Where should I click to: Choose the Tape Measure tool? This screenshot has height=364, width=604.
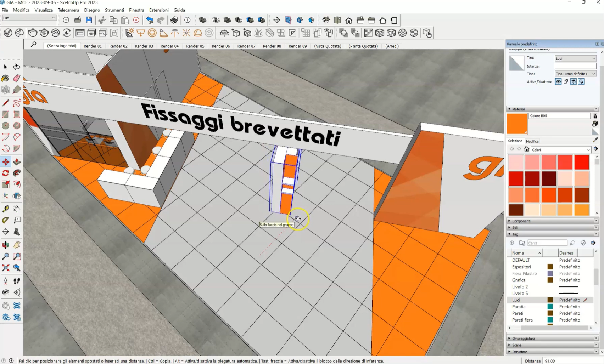coord(6,209)
